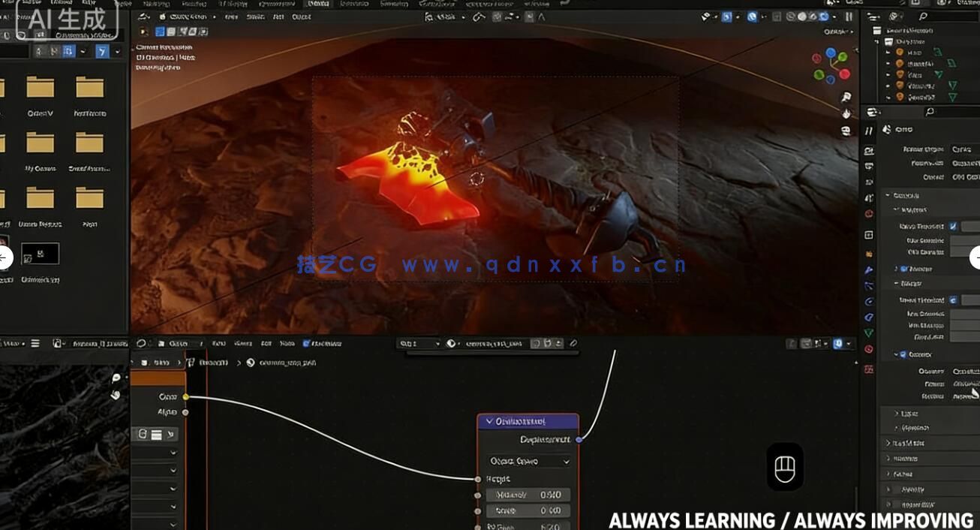980x530 pixels.
Task: Select the Render Properties tab icon
Action: coord(869,151)
